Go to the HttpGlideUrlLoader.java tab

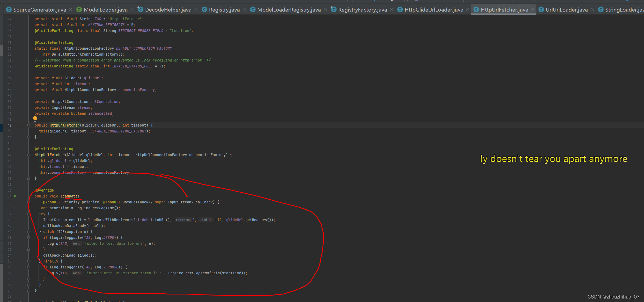(434, 10)
